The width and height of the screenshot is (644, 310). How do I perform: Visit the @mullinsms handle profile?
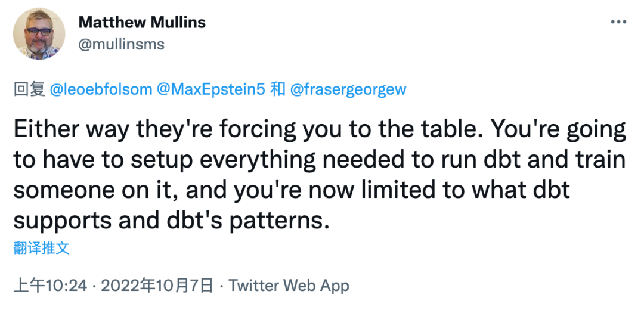tap(121, 44)
